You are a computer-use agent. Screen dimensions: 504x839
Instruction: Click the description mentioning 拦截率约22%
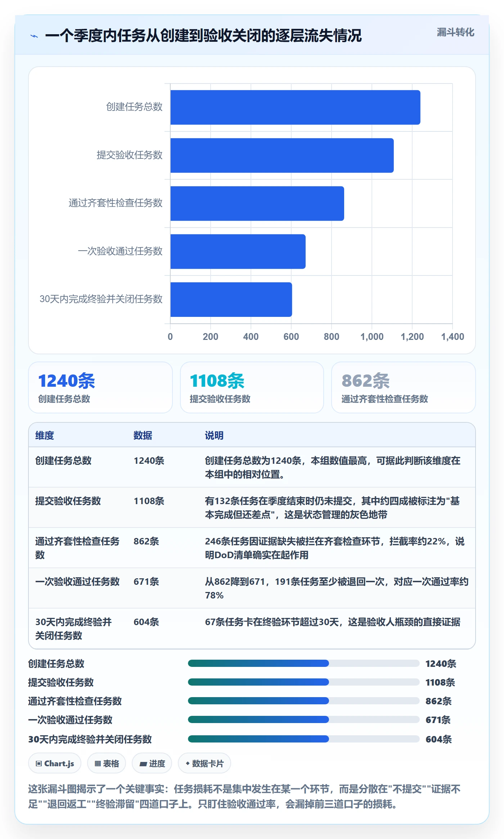(335, 548)
